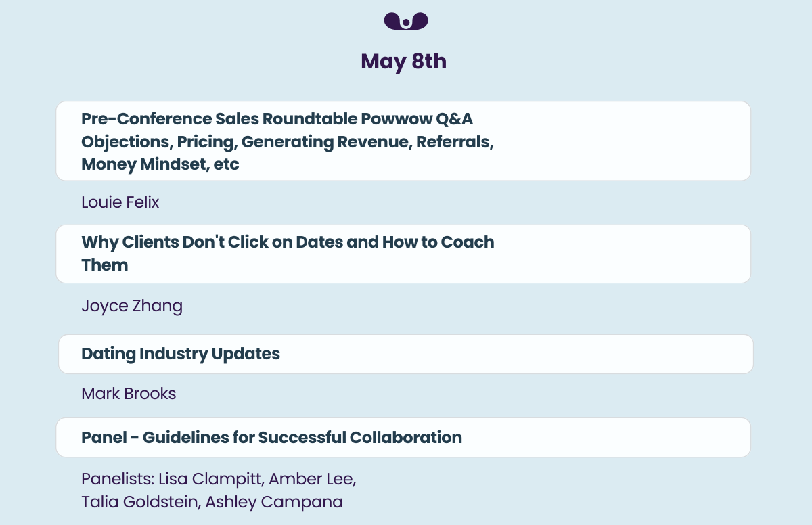Click the May 8th date heading

click(404, 62)
